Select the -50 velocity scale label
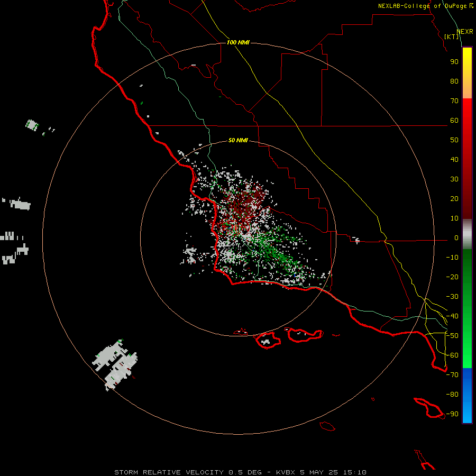The height and width of the screenshot is (476, 476). pos(452,336)
